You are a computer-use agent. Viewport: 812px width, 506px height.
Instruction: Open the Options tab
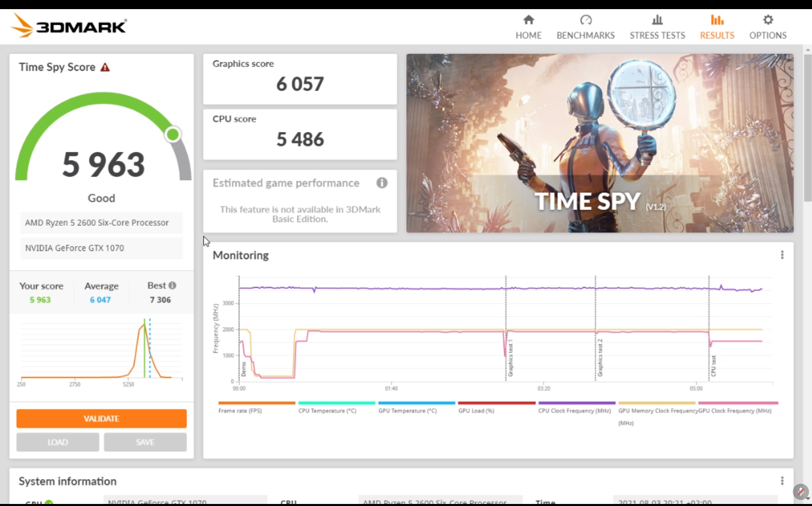pos(768,27)
